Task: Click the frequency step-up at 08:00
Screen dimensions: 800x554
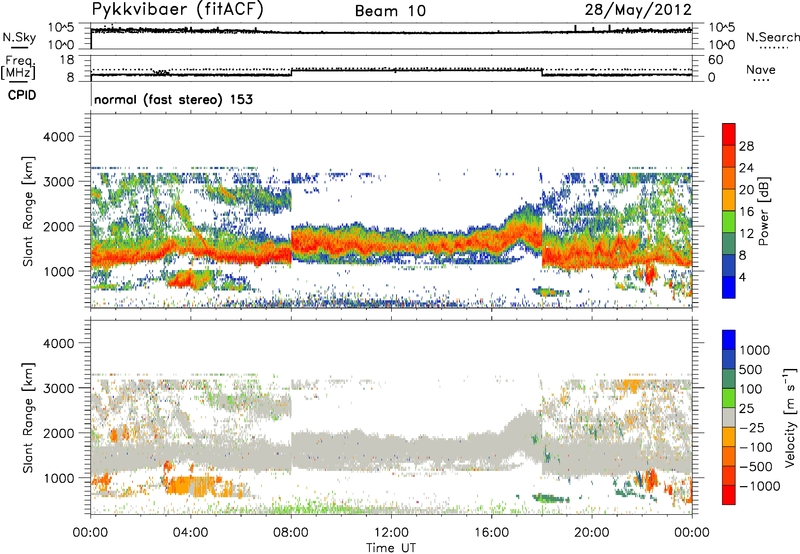Action: [291, 72]
